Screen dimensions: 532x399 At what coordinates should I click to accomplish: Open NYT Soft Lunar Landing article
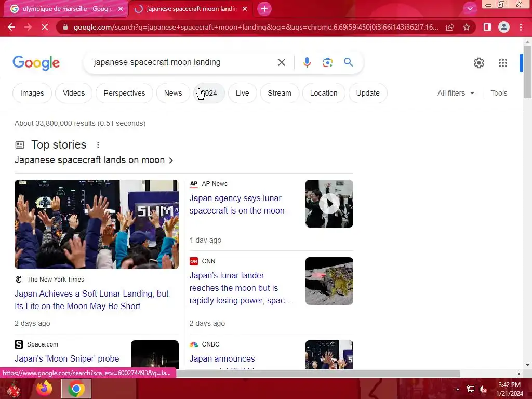91,300
